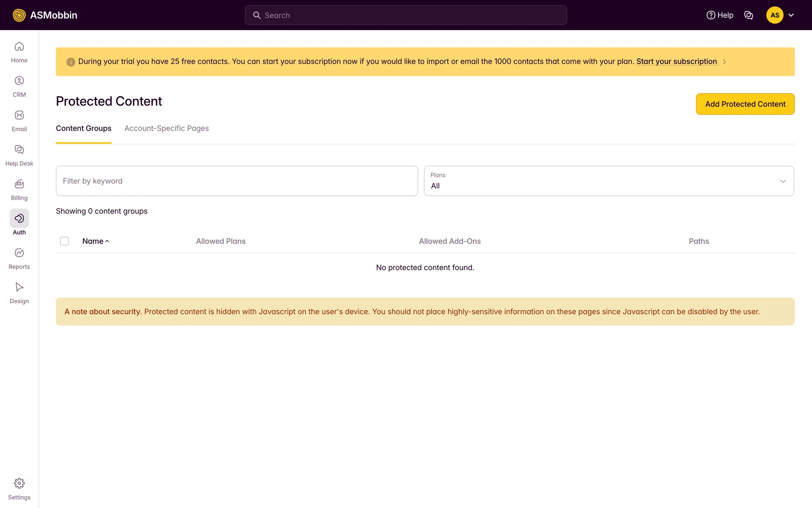812x508 pixels.
Task: Follow the Start your subscription link
Action: point(676,61)
